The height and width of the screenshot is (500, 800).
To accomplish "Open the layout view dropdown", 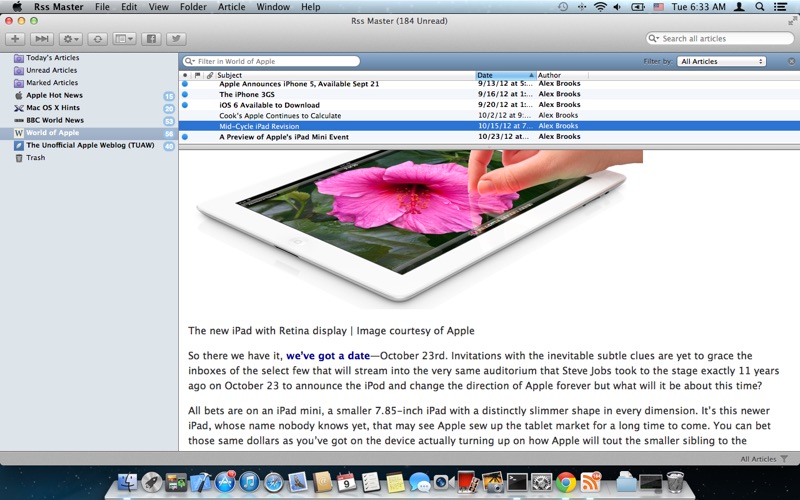I will (x=124, y=39).
